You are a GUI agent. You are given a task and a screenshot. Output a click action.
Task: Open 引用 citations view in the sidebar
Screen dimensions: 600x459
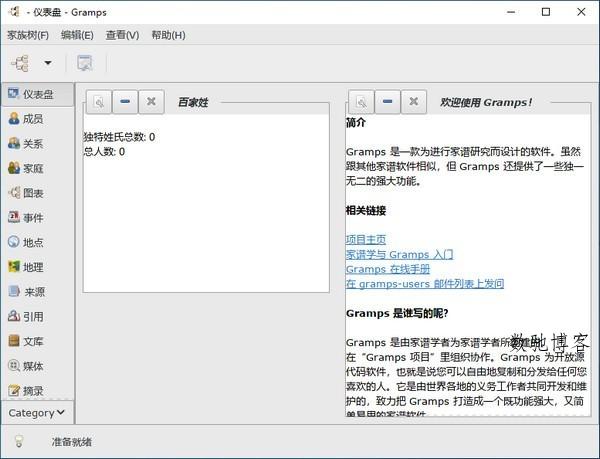37,317
